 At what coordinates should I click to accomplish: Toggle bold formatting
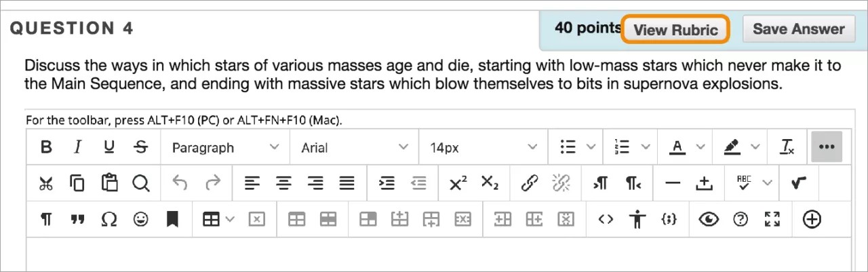[x=46, y=147]
